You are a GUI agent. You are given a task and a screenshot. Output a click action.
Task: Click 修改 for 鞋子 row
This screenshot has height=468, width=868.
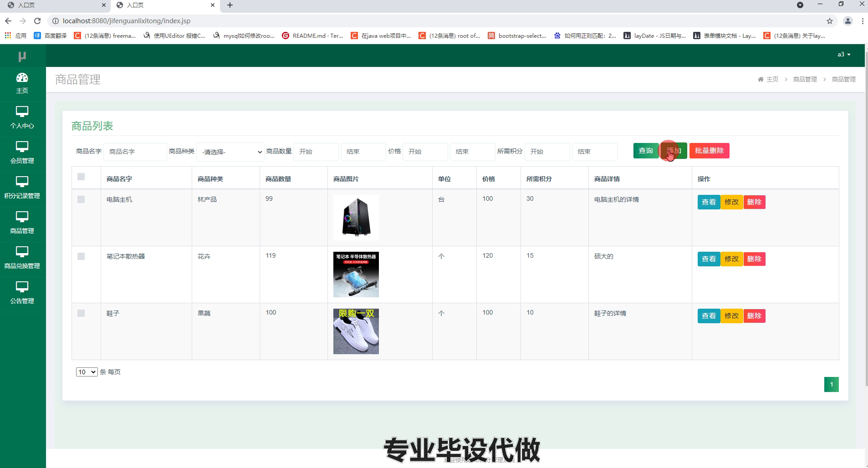click(x=731, y=316)
